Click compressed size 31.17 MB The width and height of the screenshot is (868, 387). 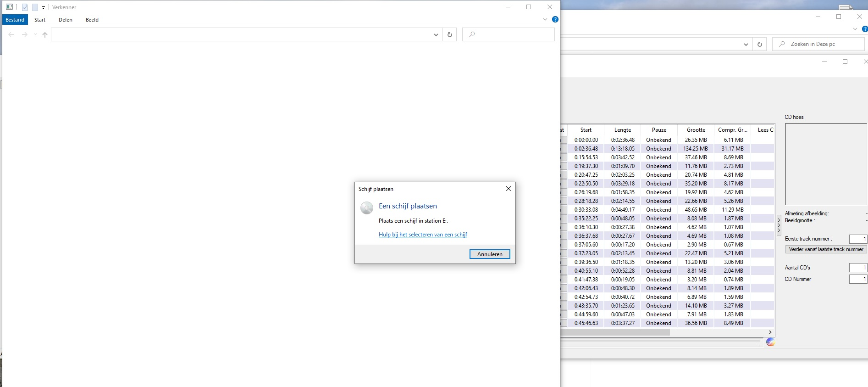click(732, 149)
